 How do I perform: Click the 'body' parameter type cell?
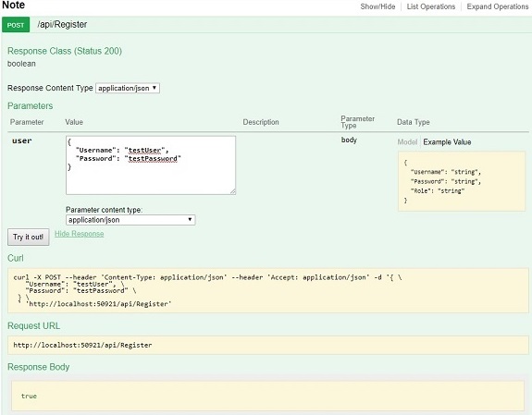[x=349, y=140]
